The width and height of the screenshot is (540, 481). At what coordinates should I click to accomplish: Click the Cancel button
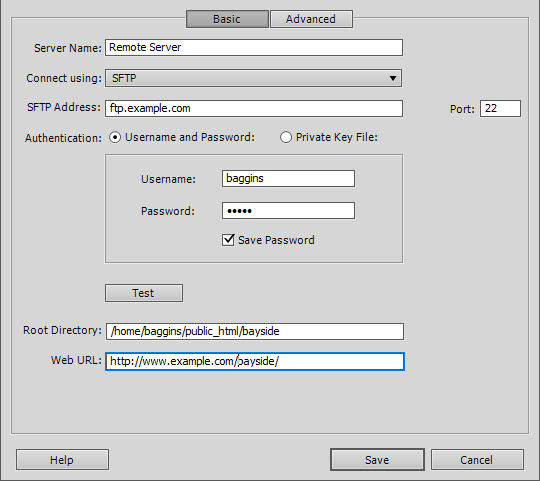477,460
